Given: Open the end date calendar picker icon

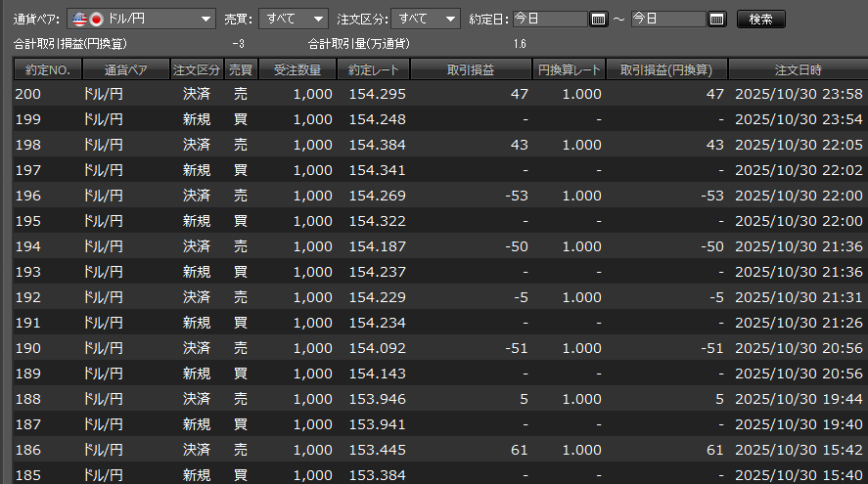Looking at the screenshot, I should [716, 20].
